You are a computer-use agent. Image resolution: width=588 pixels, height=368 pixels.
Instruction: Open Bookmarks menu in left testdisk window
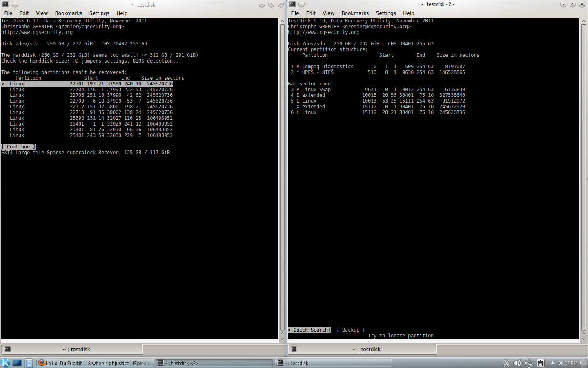[69, 13]
